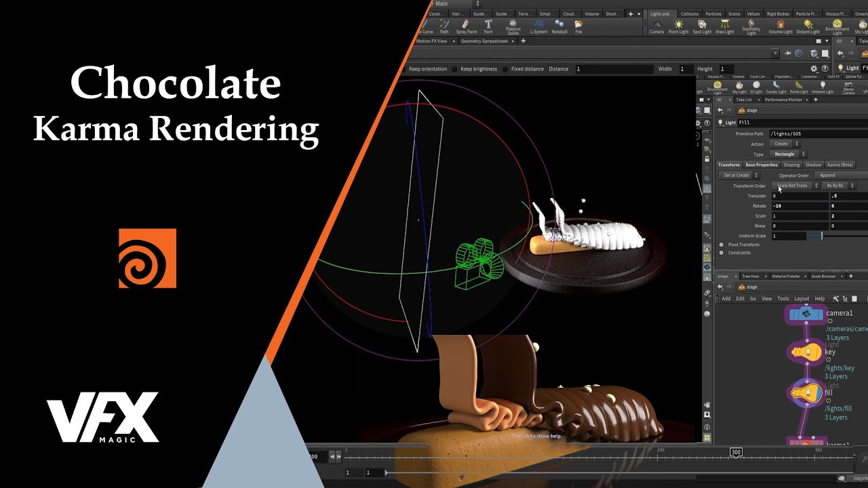Click the timeline frame 300 marker

coord(736,451)
